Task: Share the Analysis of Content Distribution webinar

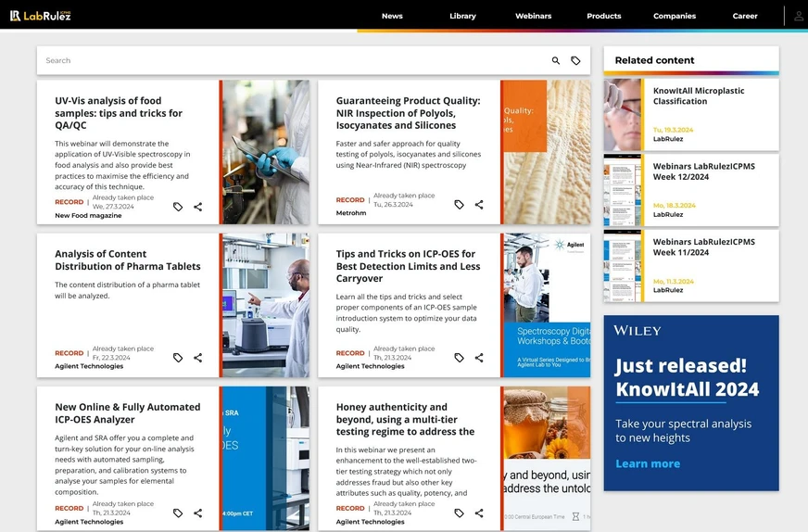Action: (198, 357)
